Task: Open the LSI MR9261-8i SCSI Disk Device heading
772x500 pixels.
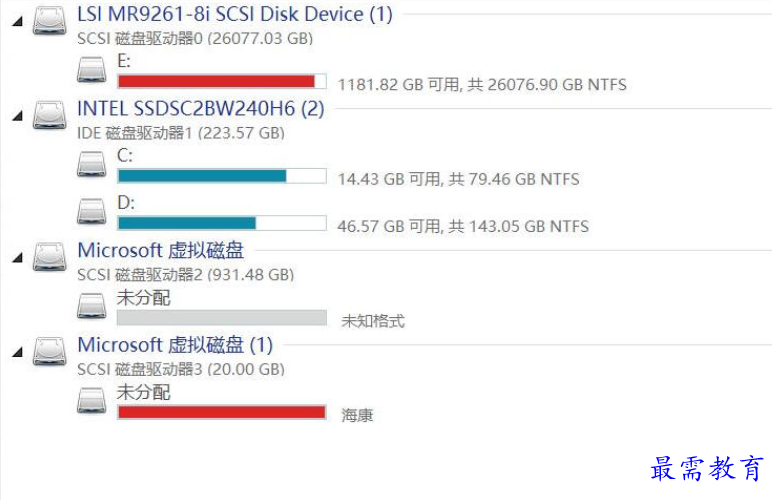Action: [x=235, y=14]
